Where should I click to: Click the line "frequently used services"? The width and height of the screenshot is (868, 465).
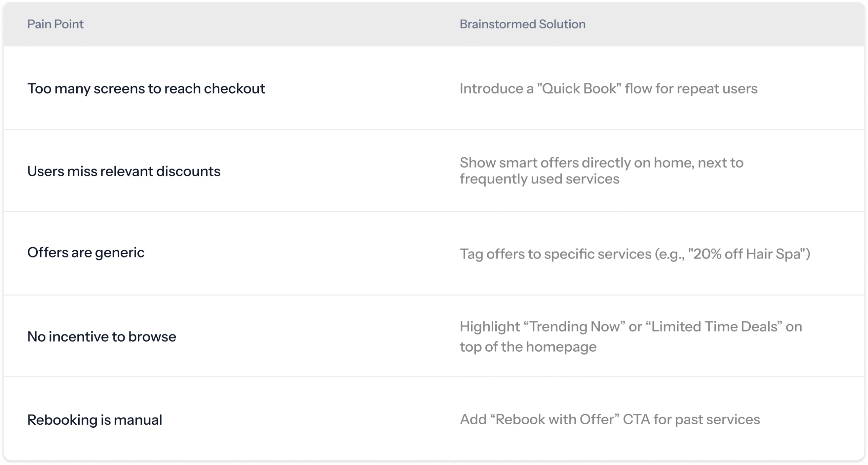click(539, 179)
